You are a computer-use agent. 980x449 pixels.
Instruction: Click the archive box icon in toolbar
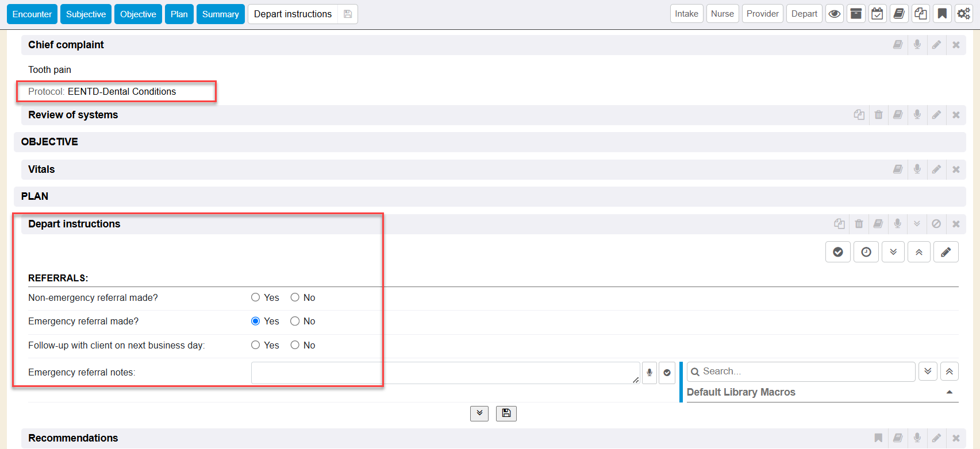tap(856, 14)
